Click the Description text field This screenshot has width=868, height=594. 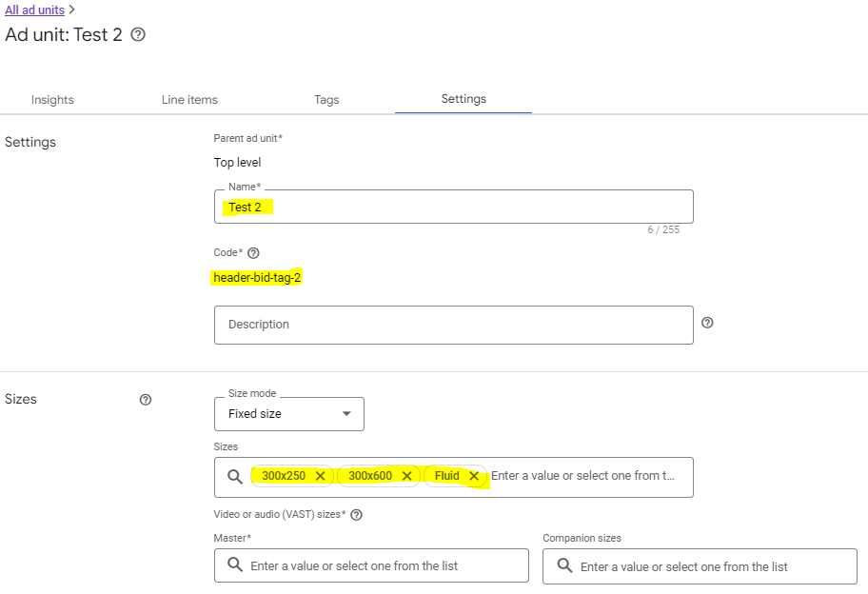(453, 325)
